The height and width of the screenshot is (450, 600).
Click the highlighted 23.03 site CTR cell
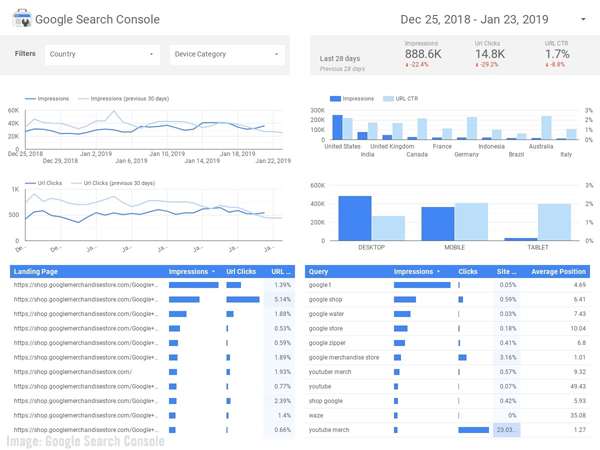pos(506,430)
